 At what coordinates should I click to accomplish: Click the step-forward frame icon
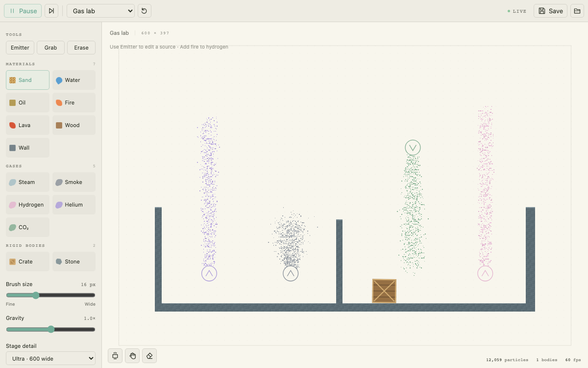click(x=51, y=11)
